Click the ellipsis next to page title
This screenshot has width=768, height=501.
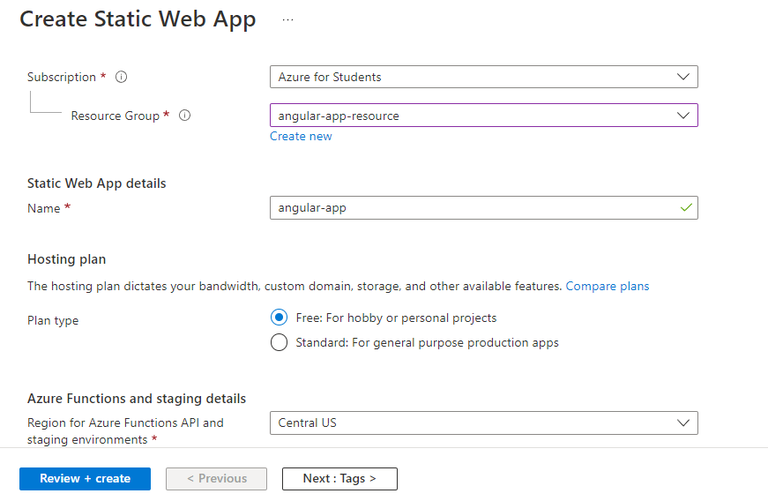[288, 20]
